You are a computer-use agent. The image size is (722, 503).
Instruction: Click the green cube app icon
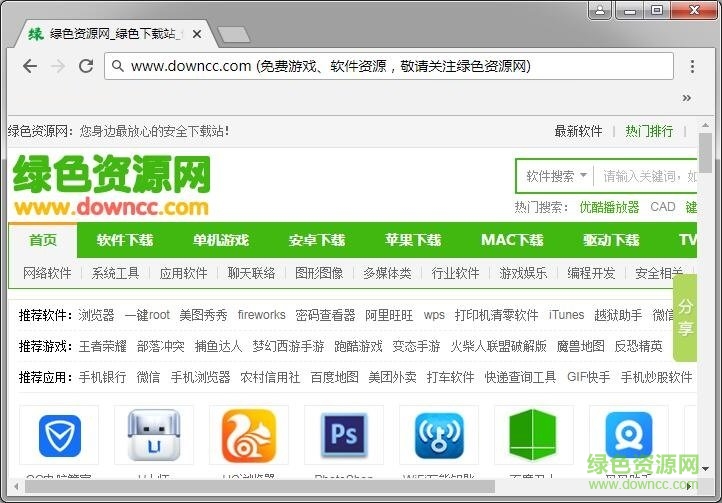(533, 436)
